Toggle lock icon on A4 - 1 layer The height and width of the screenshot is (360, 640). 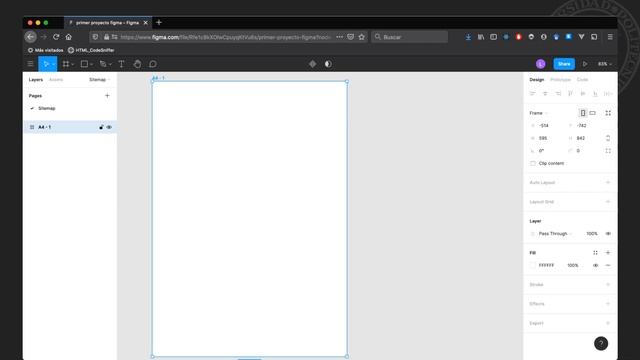[x=101, y=127]
